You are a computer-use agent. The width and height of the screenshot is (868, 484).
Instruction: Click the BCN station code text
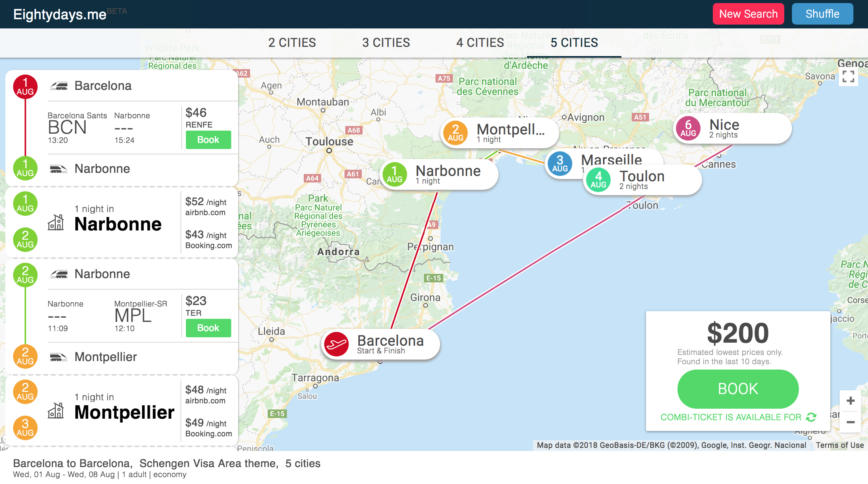point(67,128)
